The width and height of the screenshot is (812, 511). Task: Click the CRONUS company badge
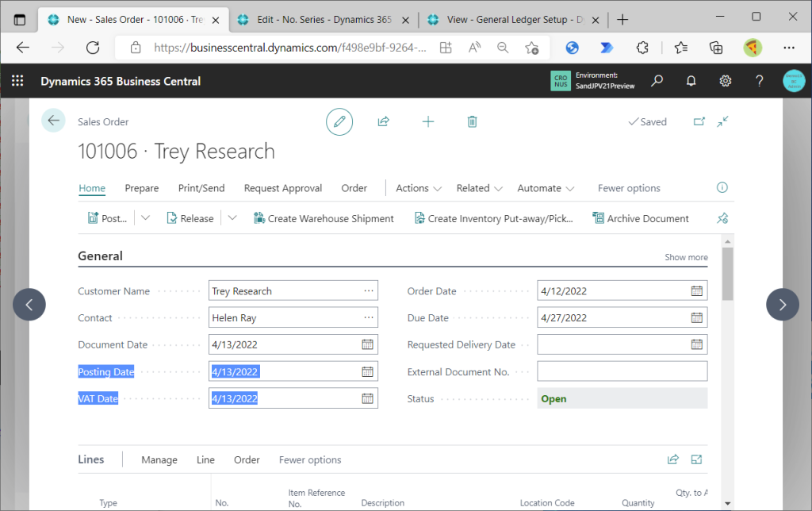561,81
